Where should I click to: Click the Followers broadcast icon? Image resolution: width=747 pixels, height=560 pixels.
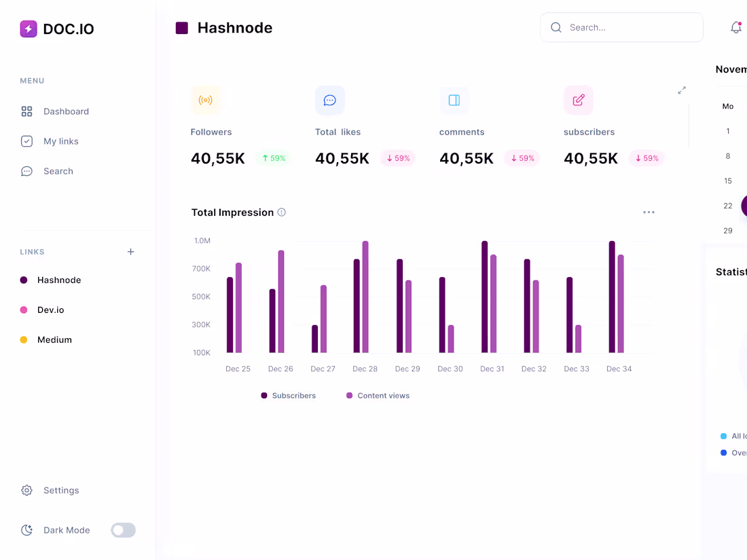(x=206, y=100)
